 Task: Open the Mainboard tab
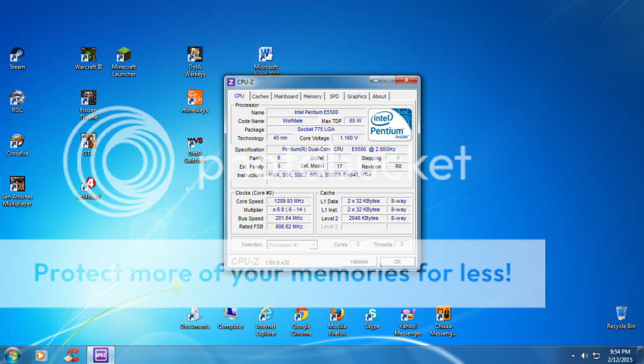pyautogui.click(x=286, y=96)
